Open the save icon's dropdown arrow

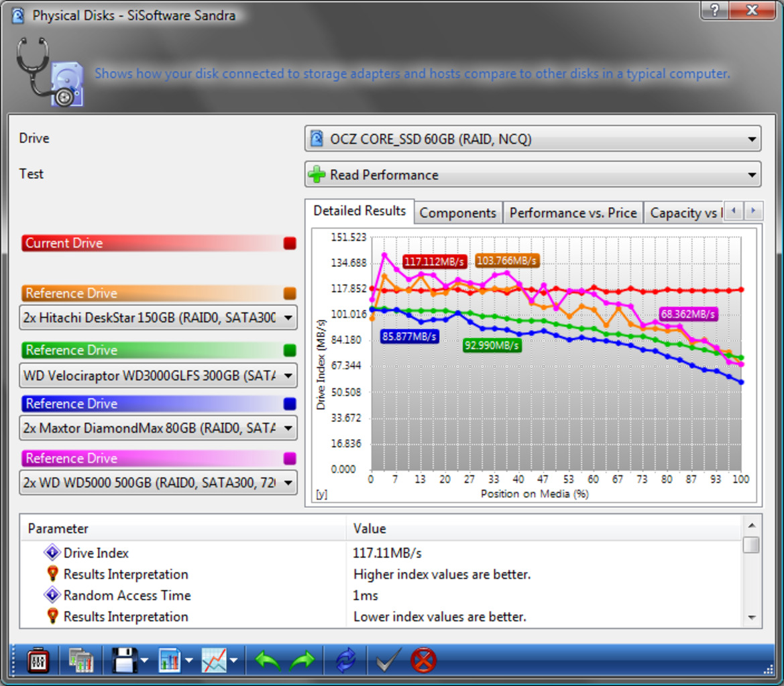[x=144, y=661]
